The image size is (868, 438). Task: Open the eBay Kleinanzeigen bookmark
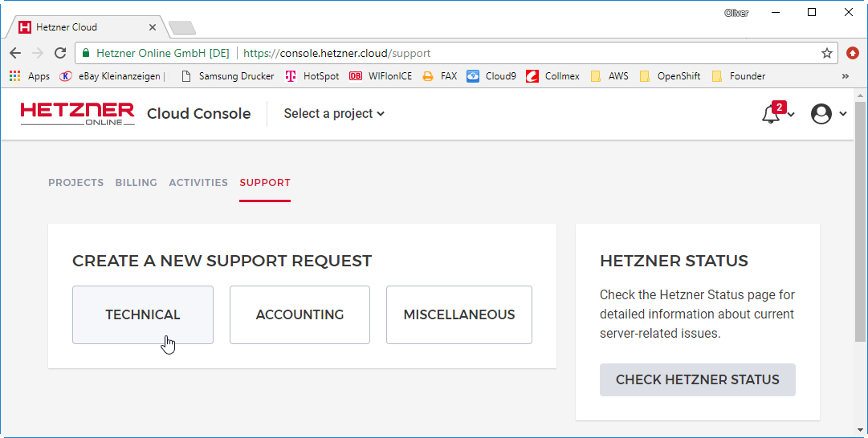pos(113,76)
